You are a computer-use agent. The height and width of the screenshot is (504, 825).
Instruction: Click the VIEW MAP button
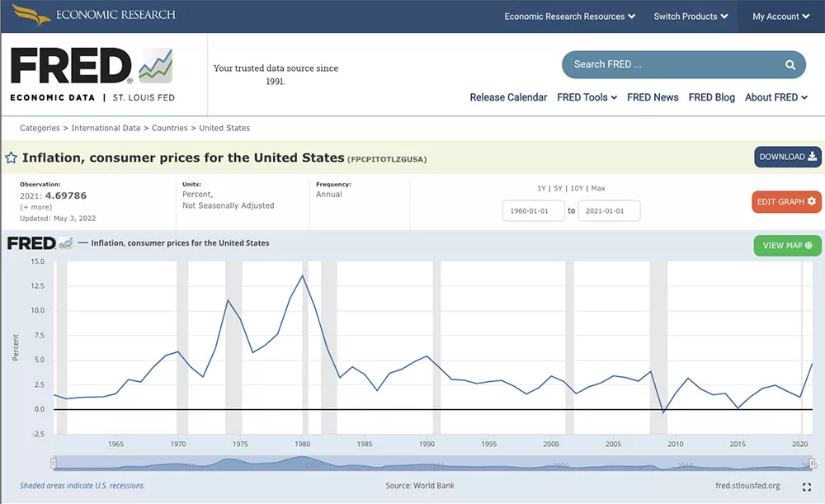pyautogui.click(x=787, y=246)
